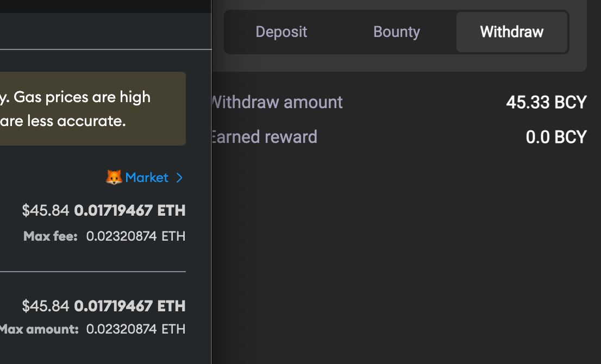Select the Withdraw tab
Screen dimensions: 601x364
pos(512,32)
